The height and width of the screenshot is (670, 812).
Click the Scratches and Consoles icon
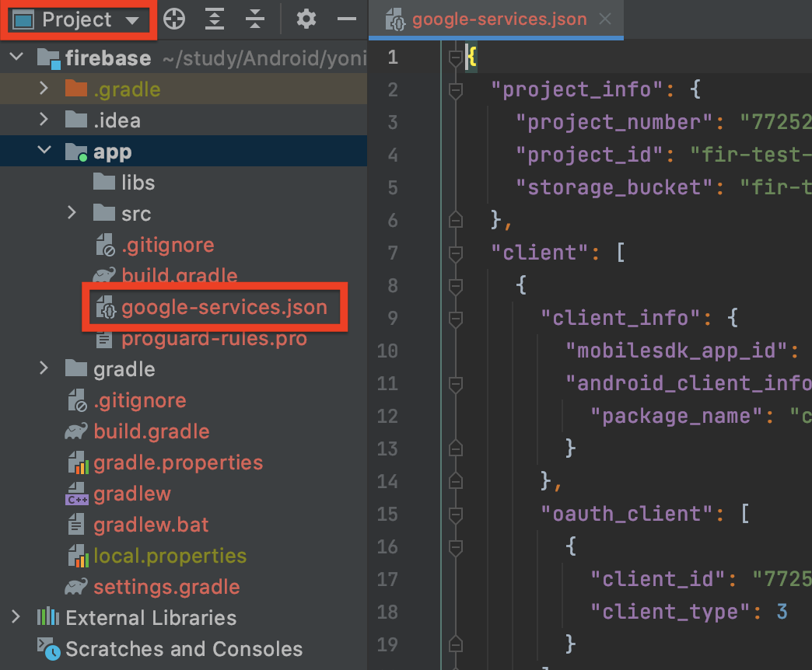tap(49, 649)
